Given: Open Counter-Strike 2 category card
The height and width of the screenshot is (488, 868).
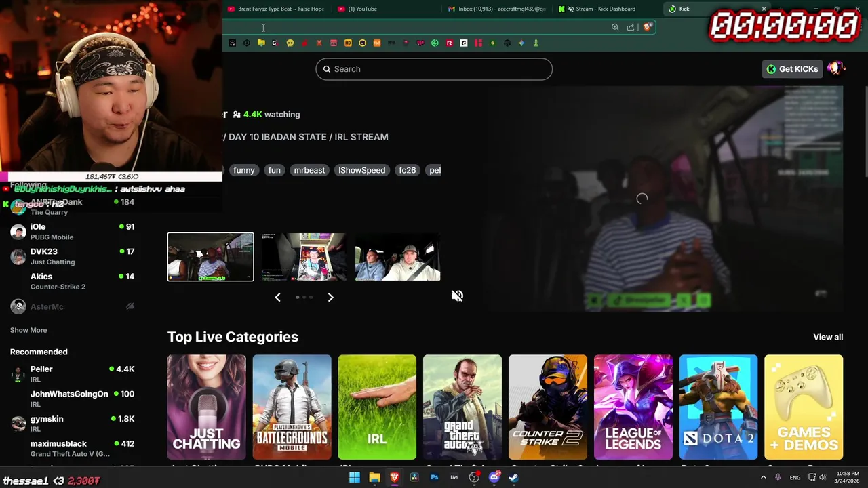Looking at the screenshot, I should pyautogui.click(x=548, y=407).
